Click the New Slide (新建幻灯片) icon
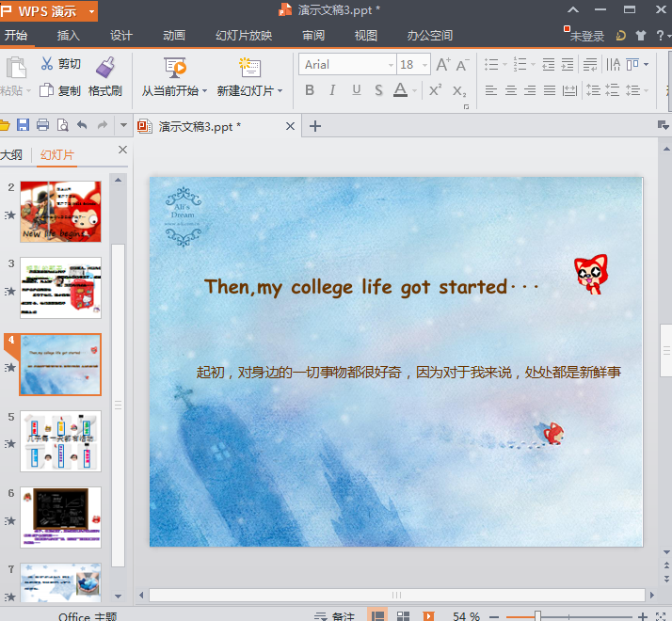672x621 pixels. pyautogui.click(x=249, y=68)
